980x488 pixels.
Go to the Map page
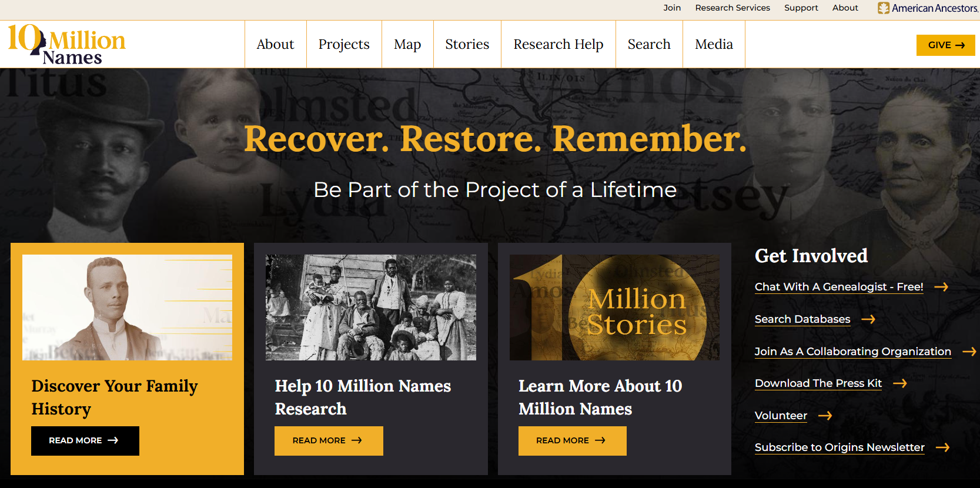tap(407, 44)
